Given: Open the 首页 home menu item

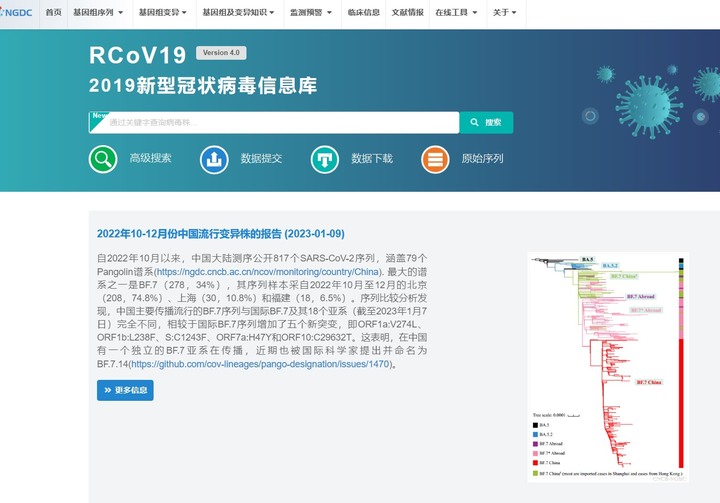Looking at the screenshot, I should pos(53,12).
